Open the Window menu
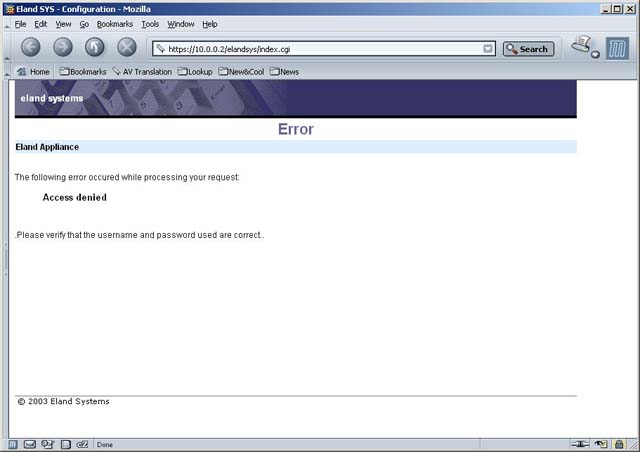The height and width of the screenshot is (452, 640). point(180,24)
